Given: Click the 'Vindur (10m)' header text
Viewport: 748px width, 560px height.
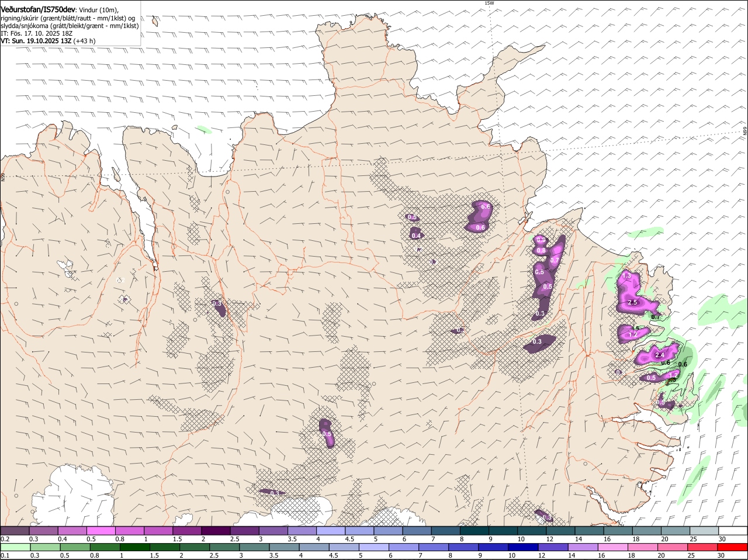Looking at the screenshot, I should click(x=98, y=9).
